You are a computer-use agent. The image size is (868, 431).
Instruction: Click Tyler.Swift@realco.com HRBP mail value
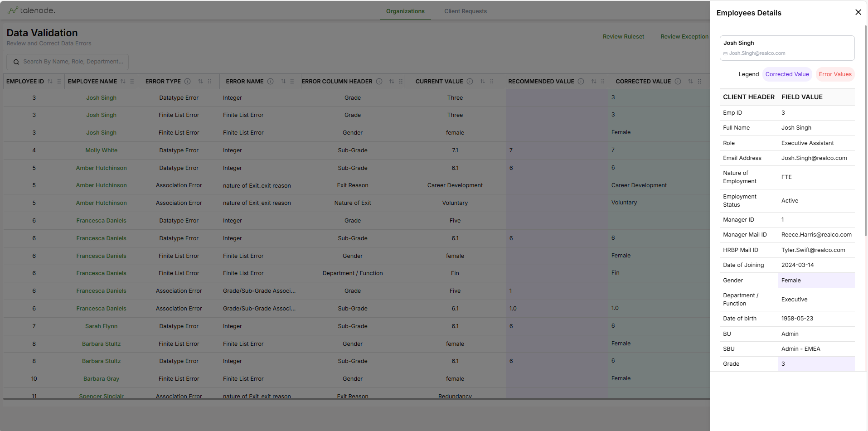pos(813,250)
